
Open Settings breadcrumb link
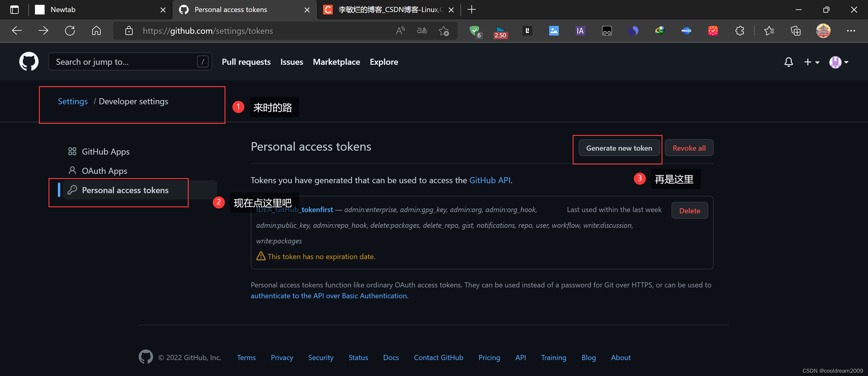coord(73,101)
